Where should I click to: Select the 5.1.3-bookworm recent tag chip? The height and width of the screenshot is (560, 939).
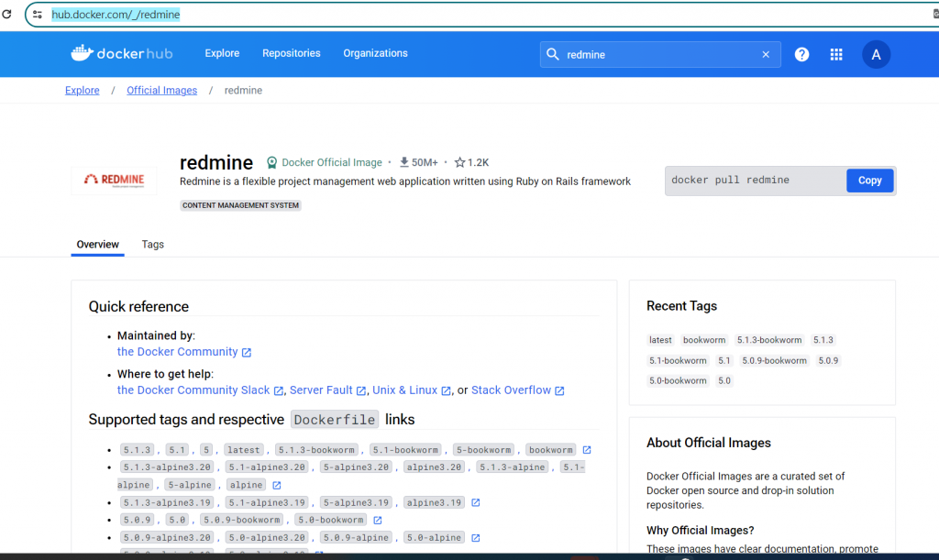pos(769,340)
